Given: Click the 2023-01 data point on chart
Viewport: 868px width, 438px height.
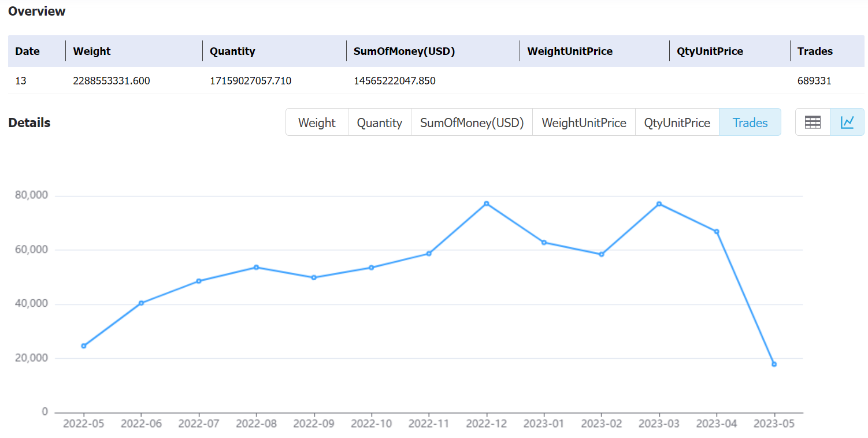Looking at the screenshot, I should pyautogui.click(x=544, y=242).
